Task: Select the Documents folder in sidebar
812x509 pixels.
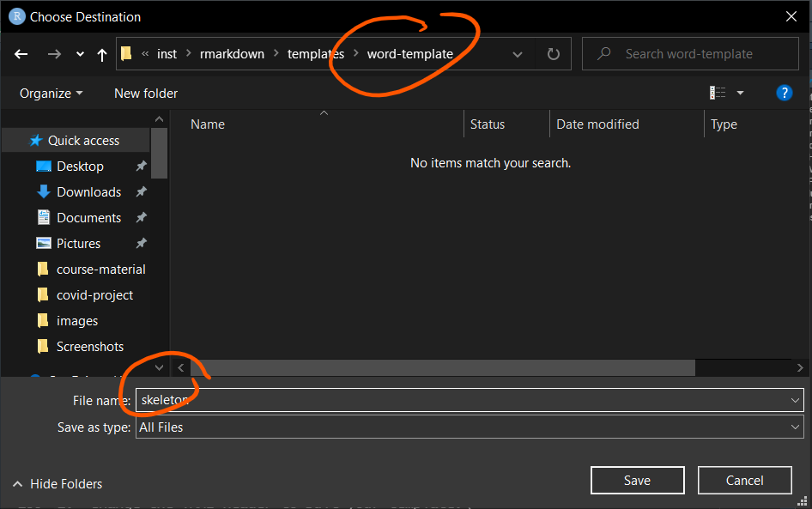Action: [88, 218]
